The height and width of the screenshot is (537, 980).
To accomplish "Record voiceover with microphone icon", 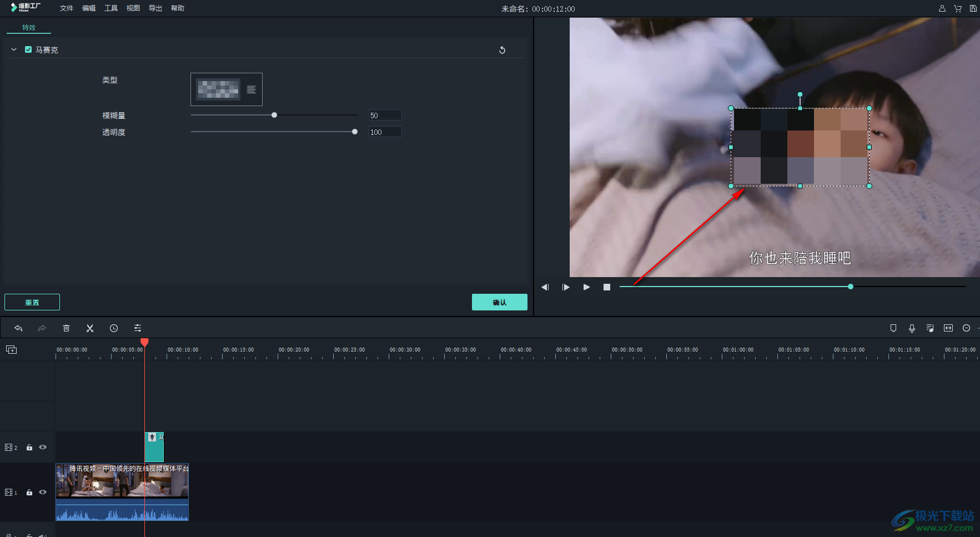I will coord(912,328).
